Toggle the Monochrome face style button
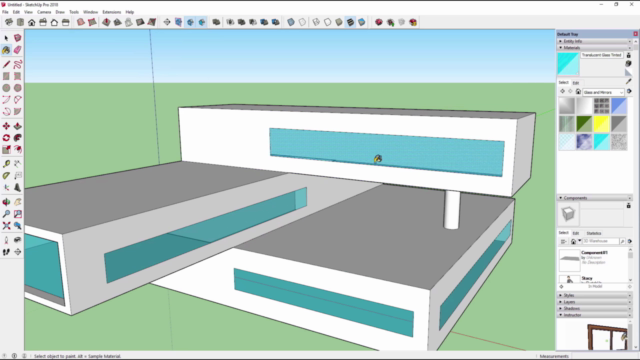 click(x=362, y=22)
